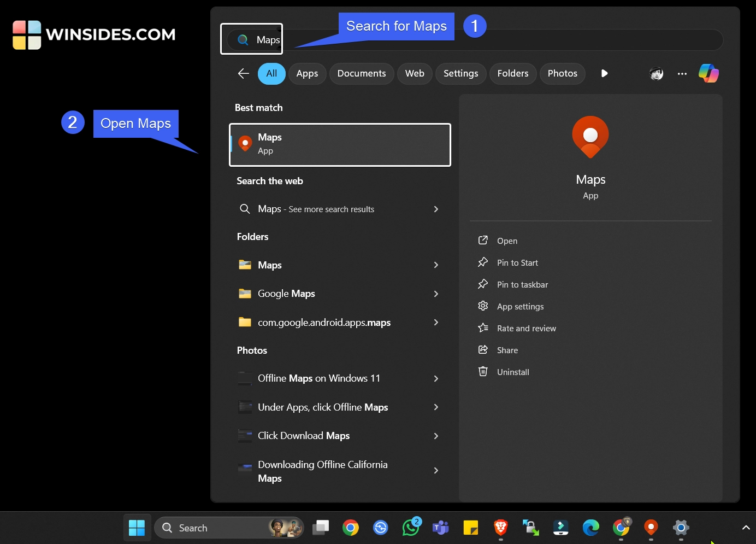This screenshot has width=756, height=544.
Task: Open Microsoft Teams on the taskbar
Action: (x=441, y=528)
